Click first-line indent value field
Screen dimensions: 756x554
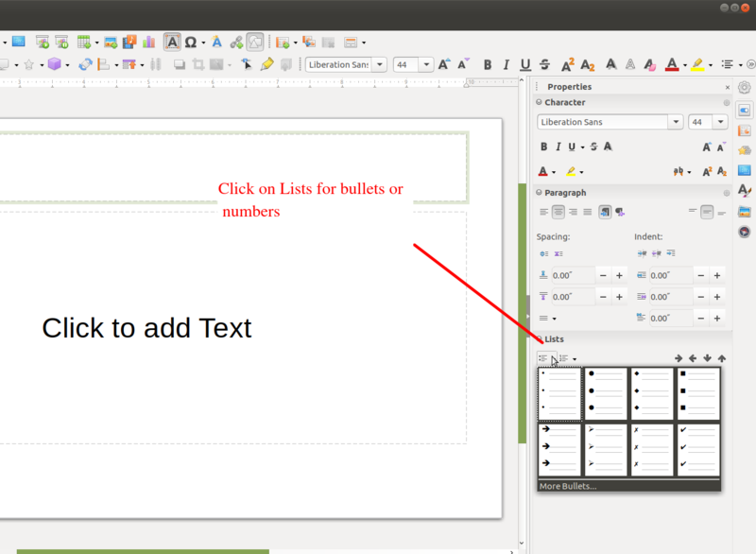(x=670, y=319)
